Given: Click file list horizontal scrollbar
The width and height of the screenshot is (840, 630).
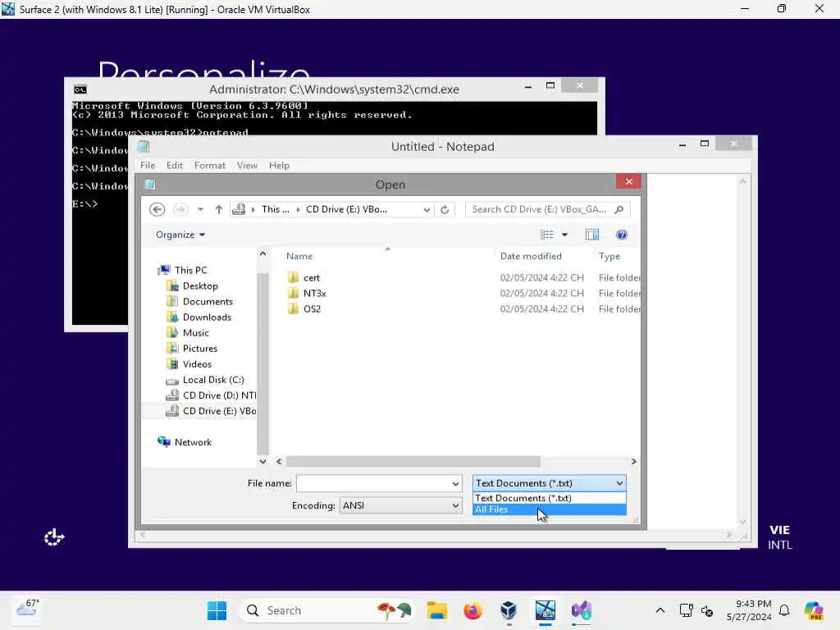Looking at the screenshot, I should click(413, 461).
